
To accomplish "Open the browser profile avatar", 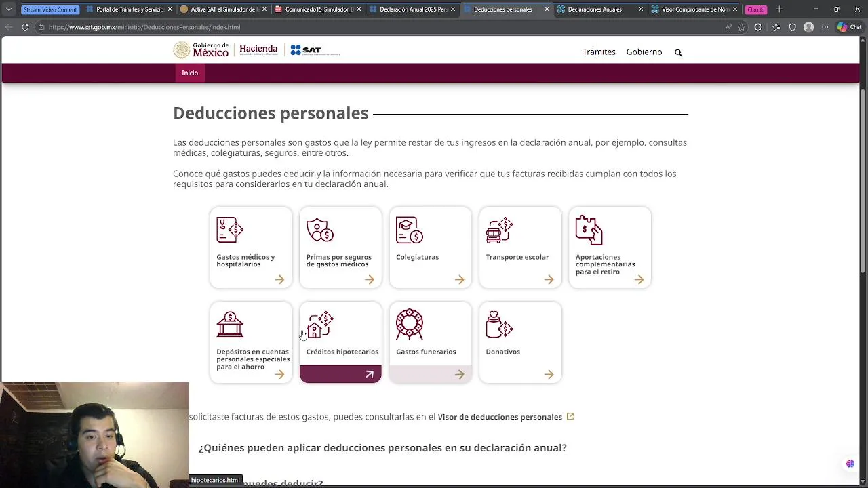I will click(808, 27).
